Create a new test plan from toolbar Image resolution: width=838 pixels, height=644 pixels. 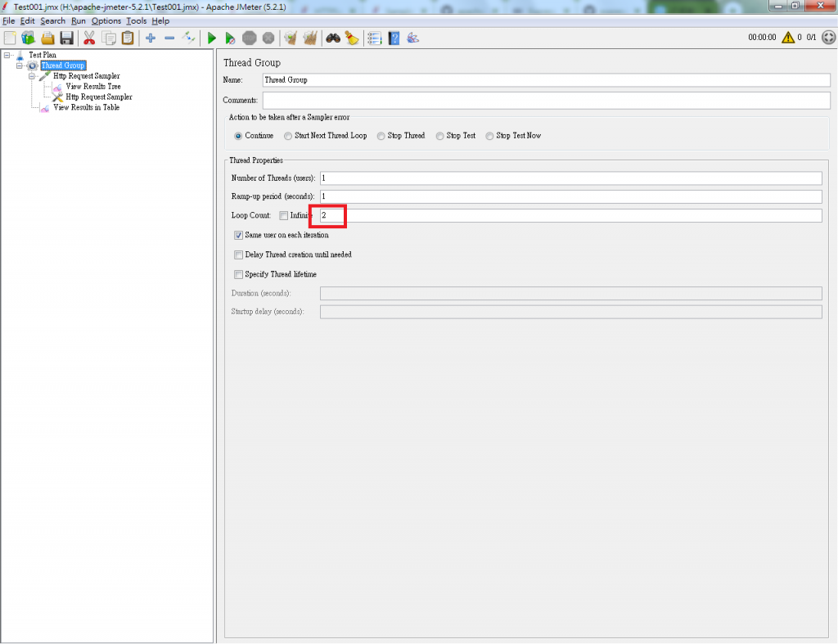pyautogui.click(x=10, y=38)
